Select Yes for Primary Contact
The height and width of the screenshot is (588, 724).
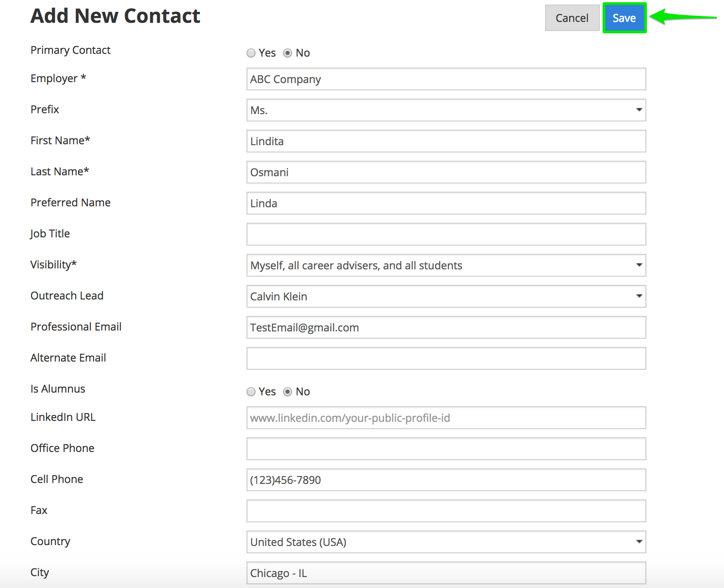(x=251, y=53)
